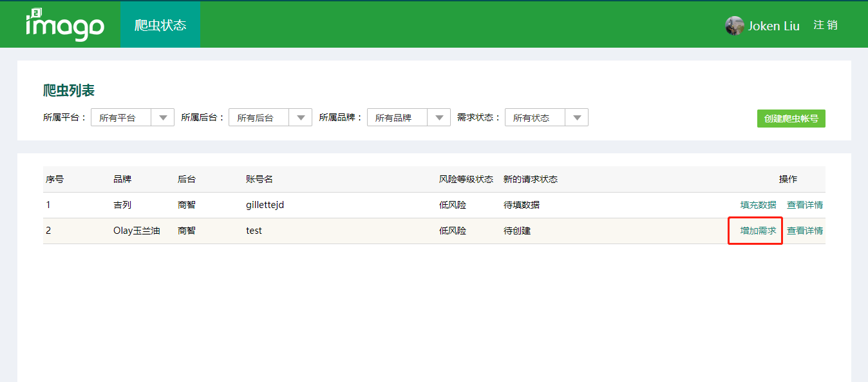Click the 爬虫列表 heading
The width and height of the screenshot is (868, 382).
69,90
